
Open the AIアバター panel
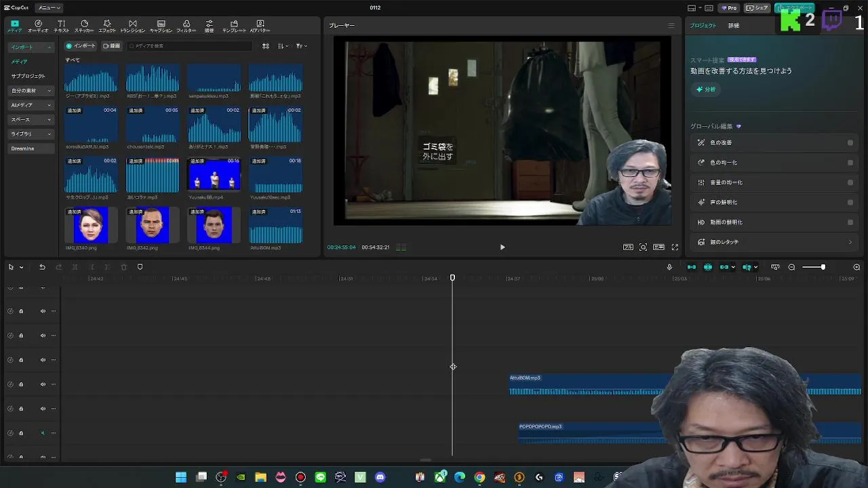260,26
